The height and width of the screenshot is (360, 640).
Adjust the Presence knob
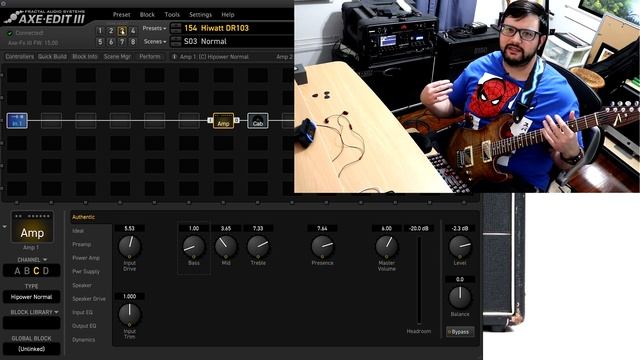[x=322, y=247]
